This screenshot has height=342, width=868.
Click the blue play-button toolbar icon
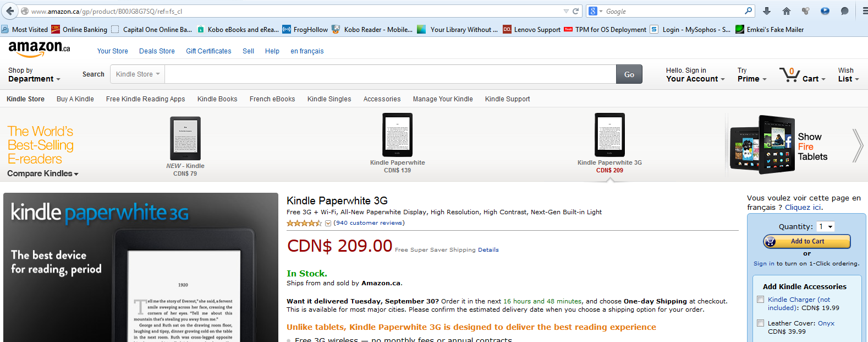click(x=825, y=11)
